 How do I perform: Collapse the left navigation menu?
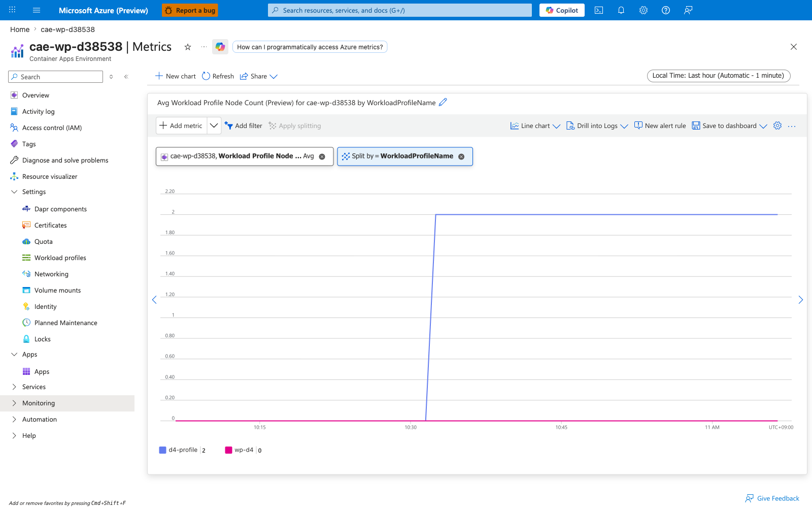coord(126,77)
